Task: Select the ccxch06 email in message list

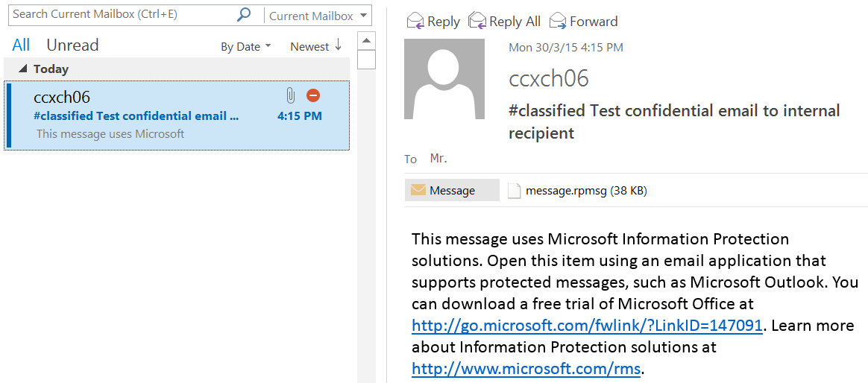Action: click(149, 116)
